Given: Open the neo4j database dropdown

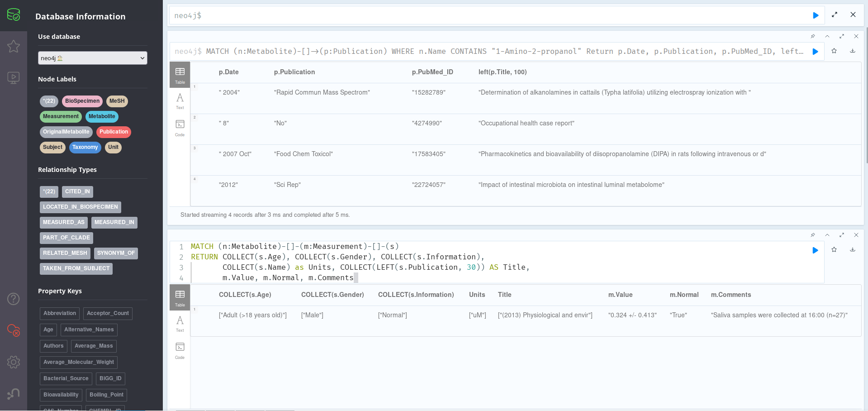Looking at the screenshot, I should tap(93, 58).
